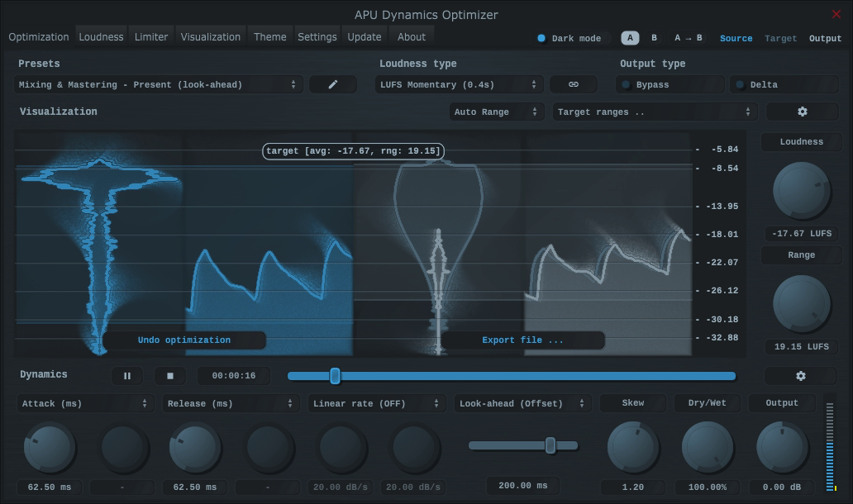
Task: Click the 100.00% dry/wet value field
Action: (708, 487)
